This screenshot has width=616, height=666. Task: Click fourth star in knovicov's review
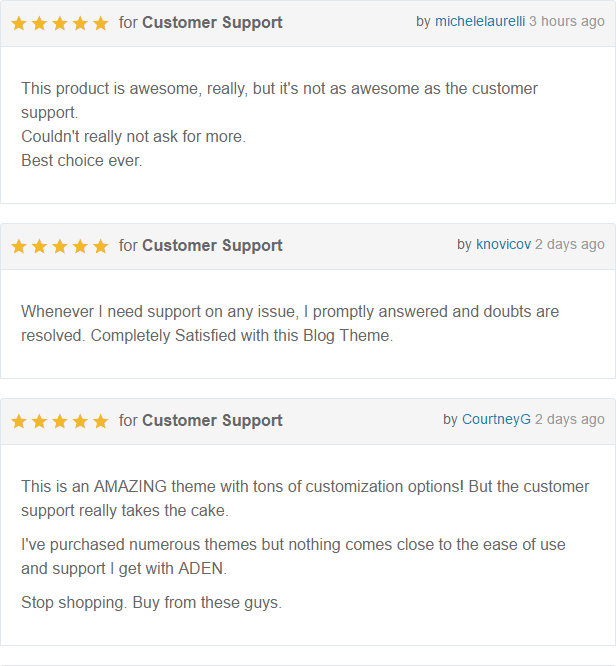point(80,246)
